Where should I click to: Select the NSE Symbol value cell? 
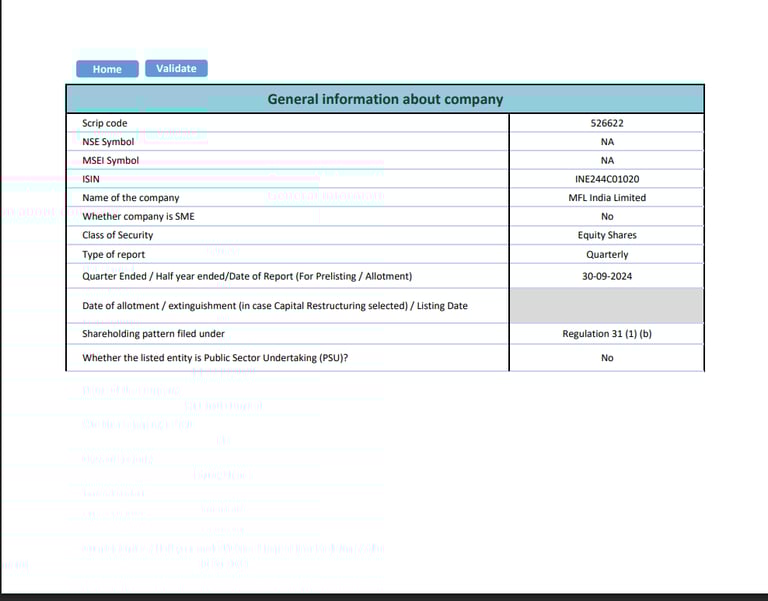[607, 142]
